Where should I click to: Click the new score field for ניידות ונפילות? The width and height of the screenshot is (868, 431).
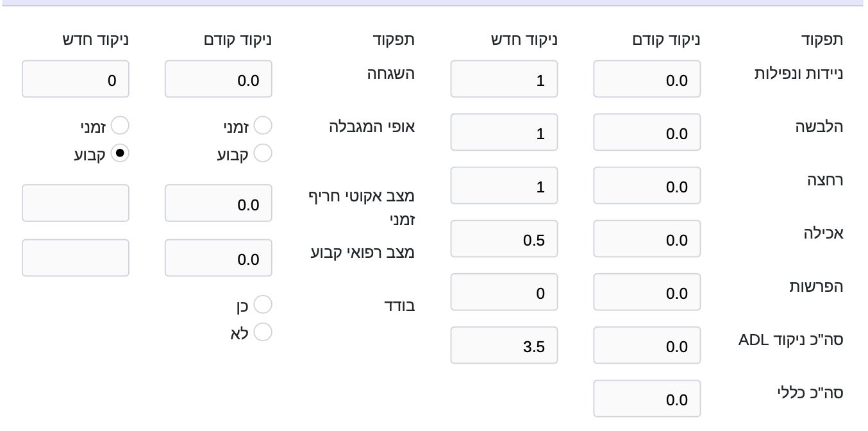504,79
